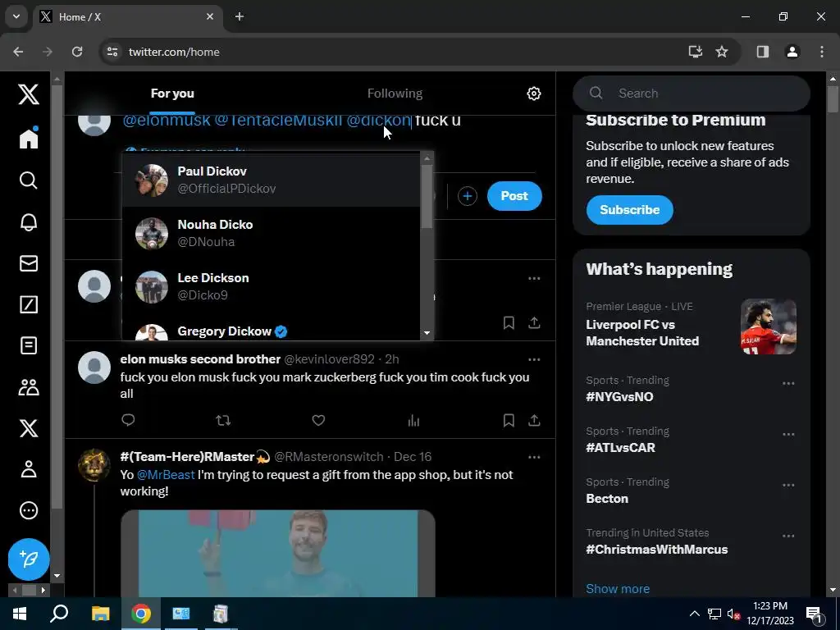More options for #NYGvsNO trend

788,384
